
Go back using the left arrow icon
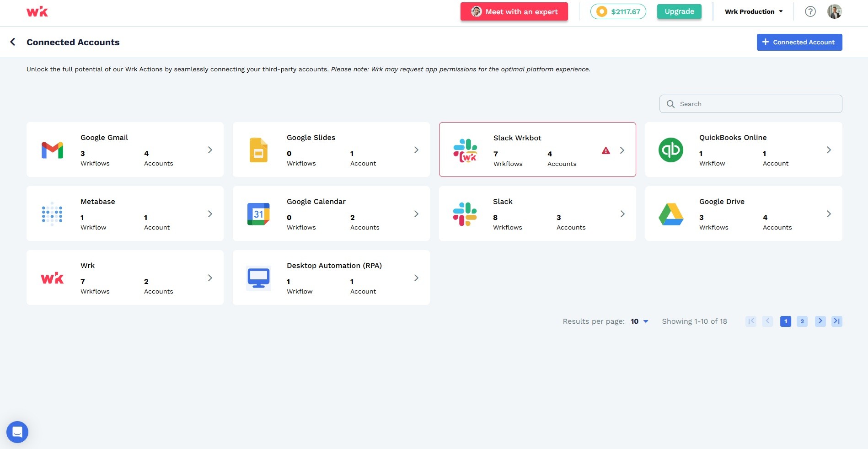click(x=13, y=42)
